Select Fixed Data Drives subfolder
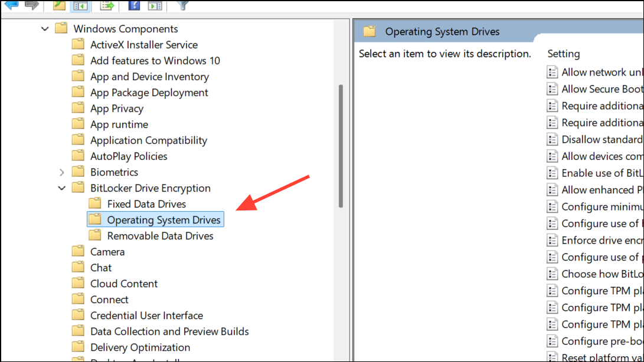 [138, 204]
